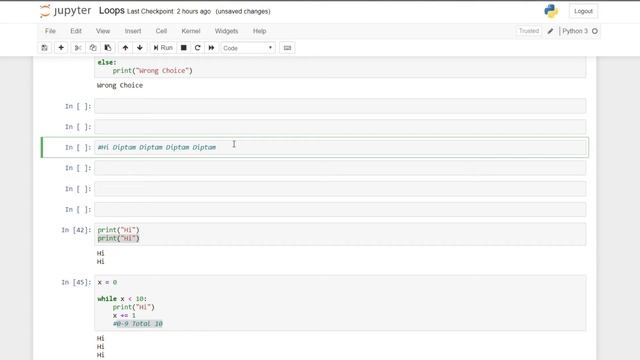Move selected cell down with the arrow
This screenshot has width=640, height=360.
pos(140,48)
